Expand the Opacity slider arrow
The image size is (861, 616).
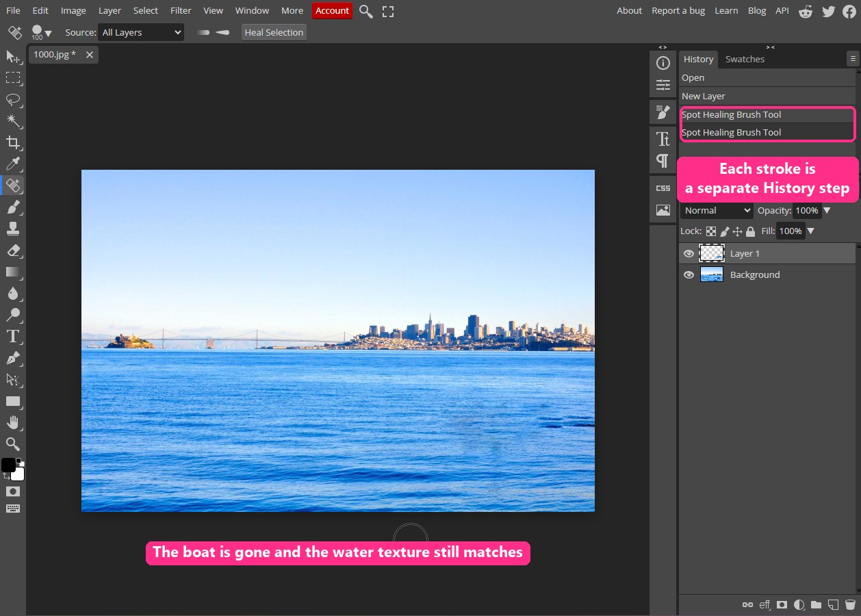click(x=827, y=211)
